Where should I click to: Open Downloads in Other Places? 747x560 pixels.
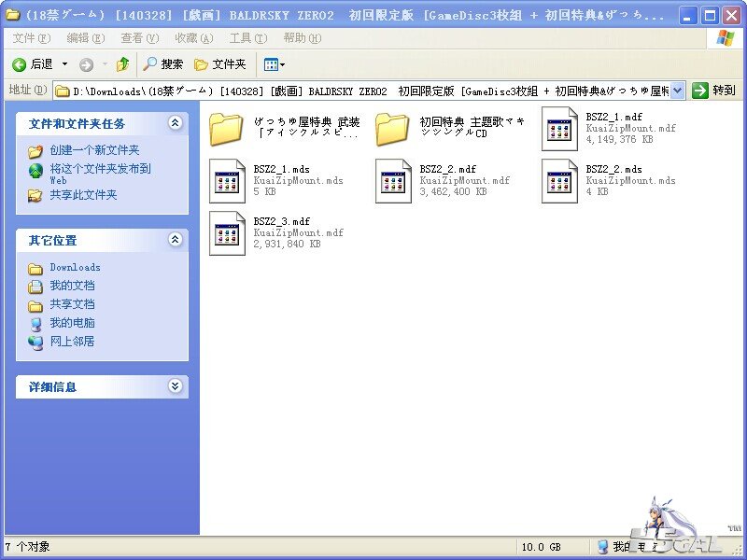[x=76, y=267]
